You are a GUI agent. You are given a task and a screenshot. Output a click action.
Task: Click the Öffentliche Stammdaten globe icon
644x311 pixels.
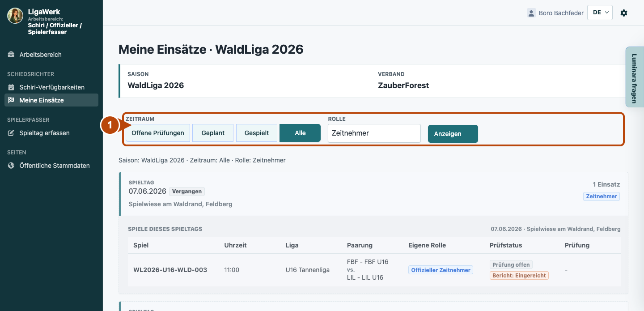[11, 166]
